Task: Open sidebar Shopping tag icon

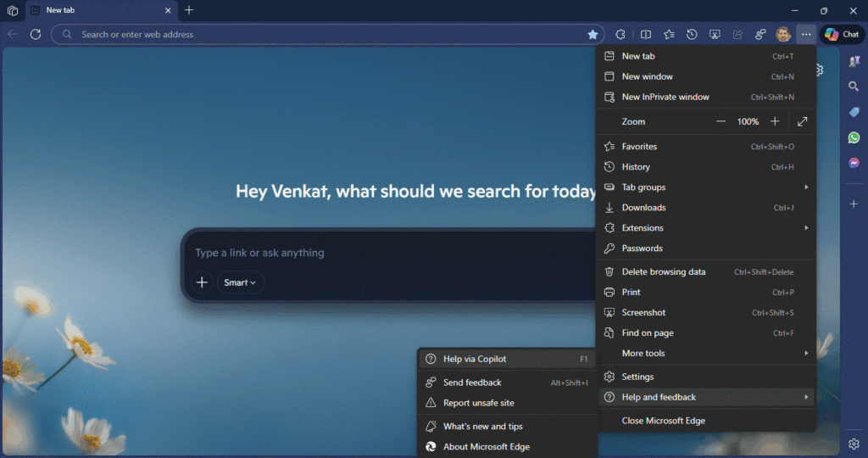Action: click(854, 113)
